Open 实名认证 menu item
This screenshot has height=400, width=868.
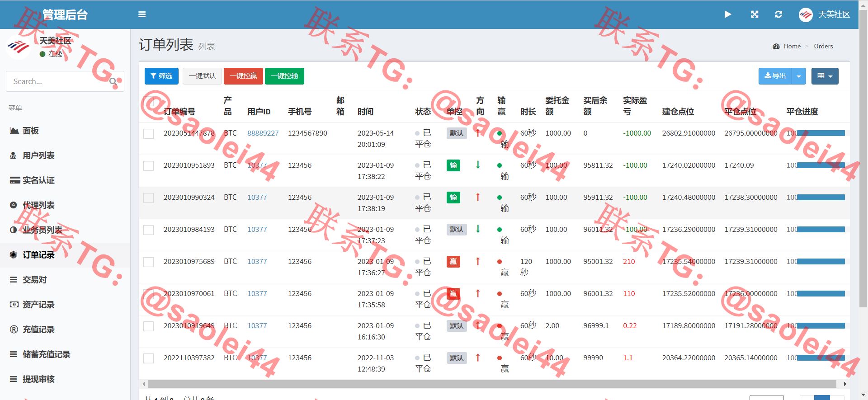pos(65,180)
